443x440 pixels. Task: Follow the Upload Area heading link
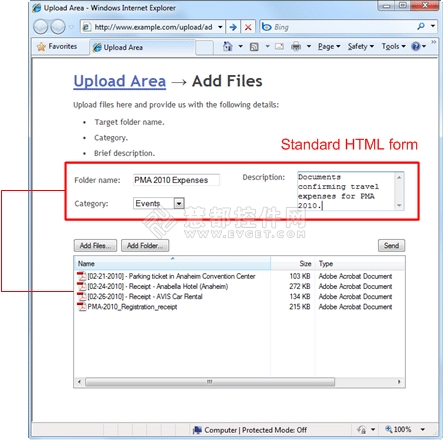(120, 81)
